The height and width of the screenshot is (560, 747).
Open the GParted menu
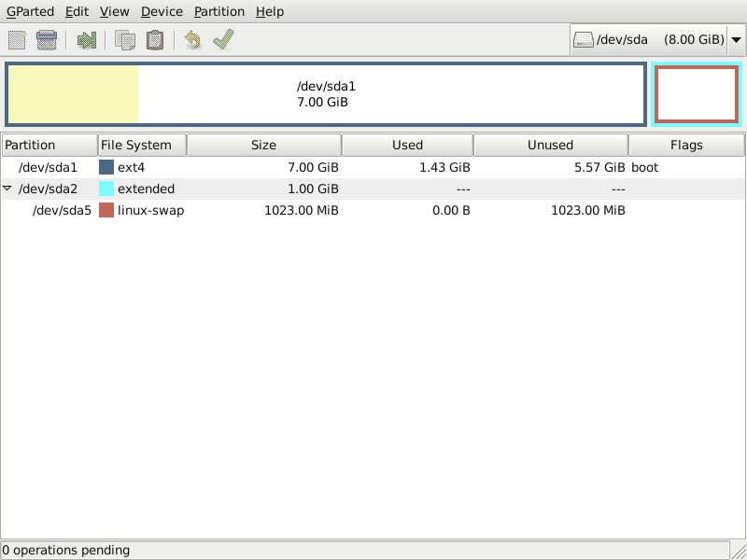pos(30,11)
